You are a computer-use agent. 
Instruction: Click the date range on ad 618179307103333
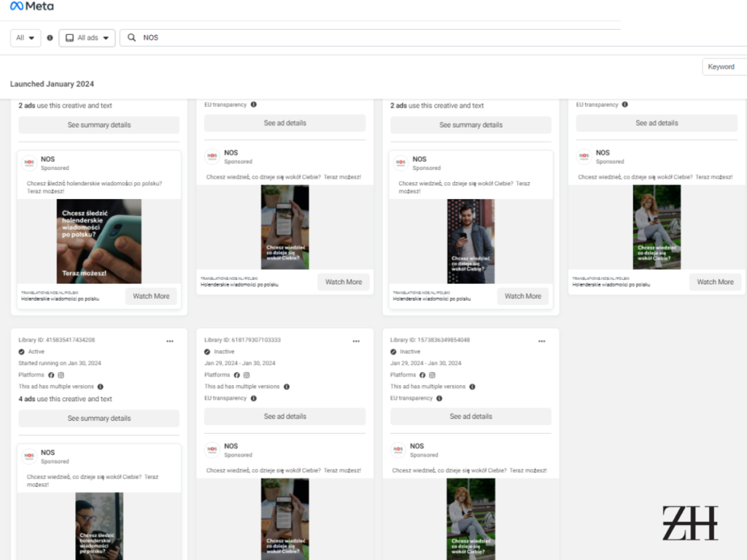239,363
